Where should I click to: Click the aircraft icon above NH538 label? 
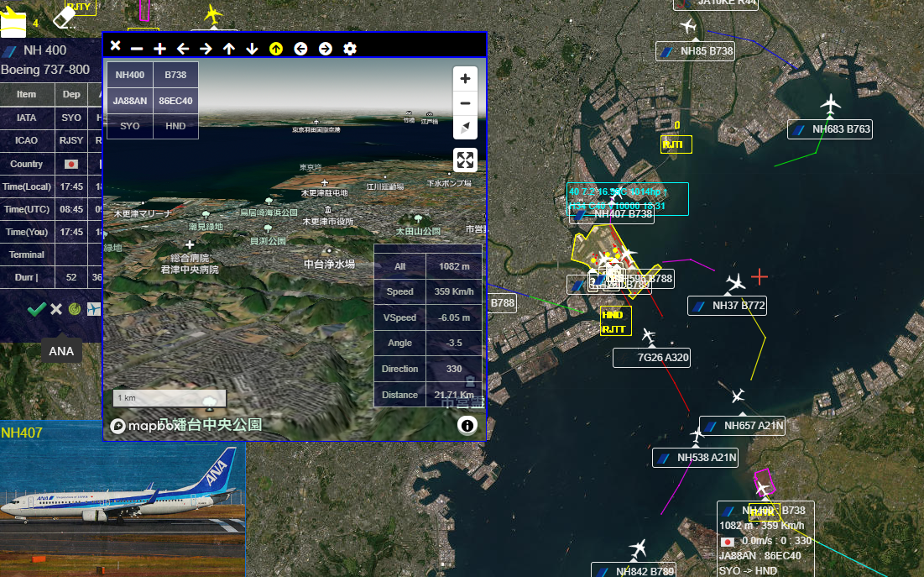pyautogui.click(x=697, y=435)
